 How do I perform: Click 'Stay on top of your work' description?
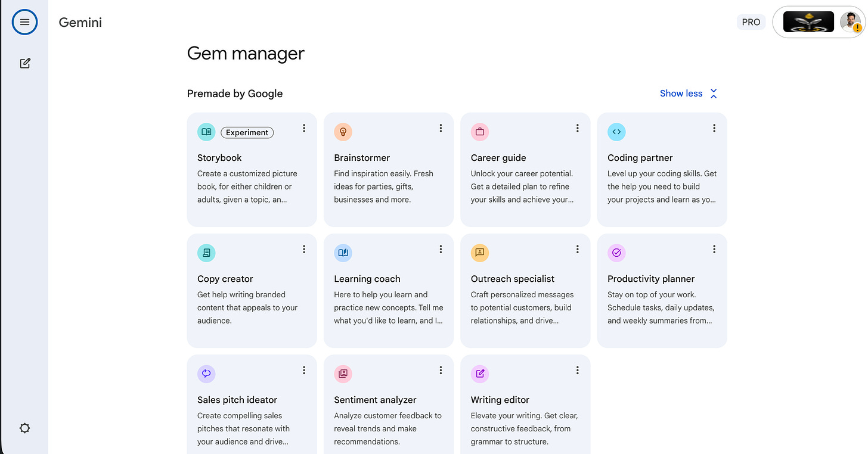(661, 307)
